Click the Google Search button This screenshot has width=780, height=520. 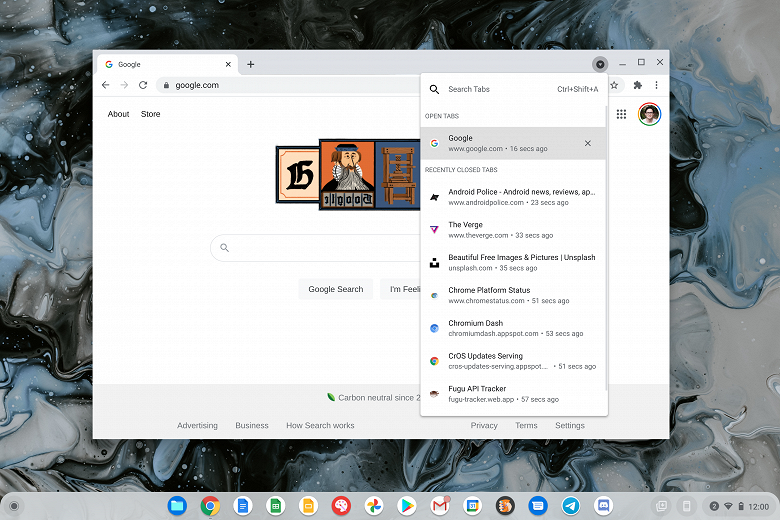pyautogui.click(x=336, y=289)
